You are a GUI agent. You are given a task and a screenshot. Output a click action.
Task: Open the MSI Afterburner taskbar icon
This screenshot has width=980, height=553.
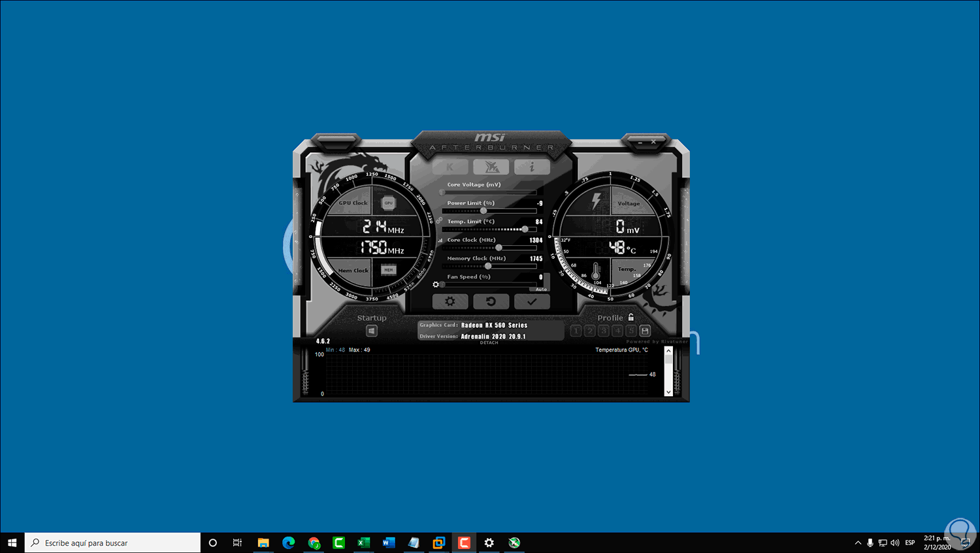point(514,543)
